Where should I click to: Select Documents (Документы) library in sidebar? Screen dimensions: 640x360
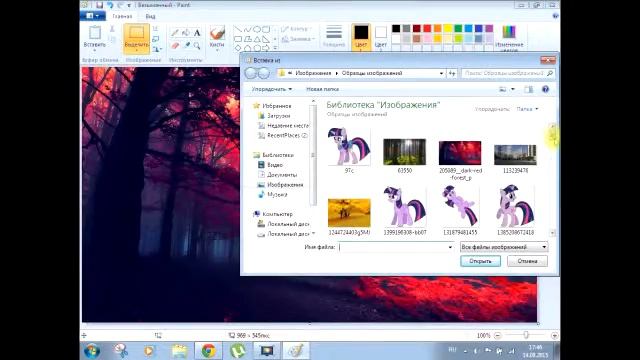coord(282,175)
